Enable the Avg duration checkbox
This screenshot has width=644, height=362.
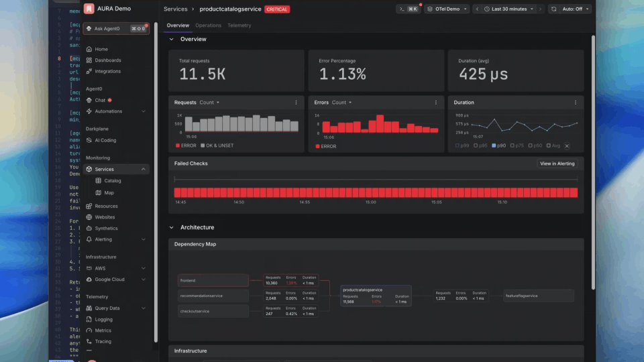pos(548,145)
